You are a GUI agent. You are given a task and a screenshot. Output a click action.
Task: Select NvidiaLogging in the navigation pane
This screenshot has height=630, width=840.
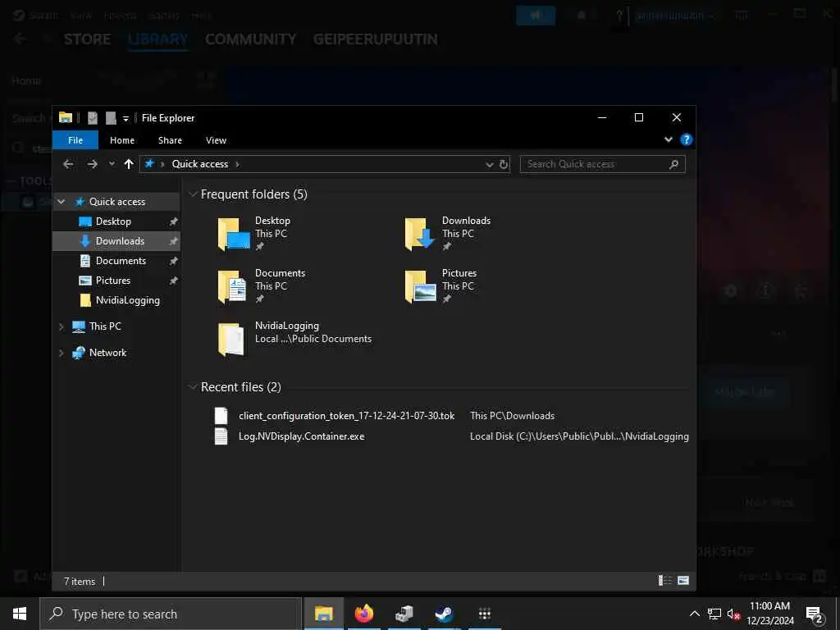coord(127,300)
